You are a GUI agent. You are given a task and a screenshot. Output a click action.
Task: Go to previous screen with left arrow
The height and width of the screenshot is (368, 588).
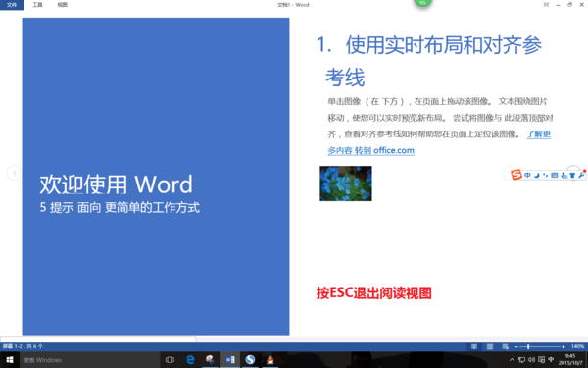[x=14, y=173]
